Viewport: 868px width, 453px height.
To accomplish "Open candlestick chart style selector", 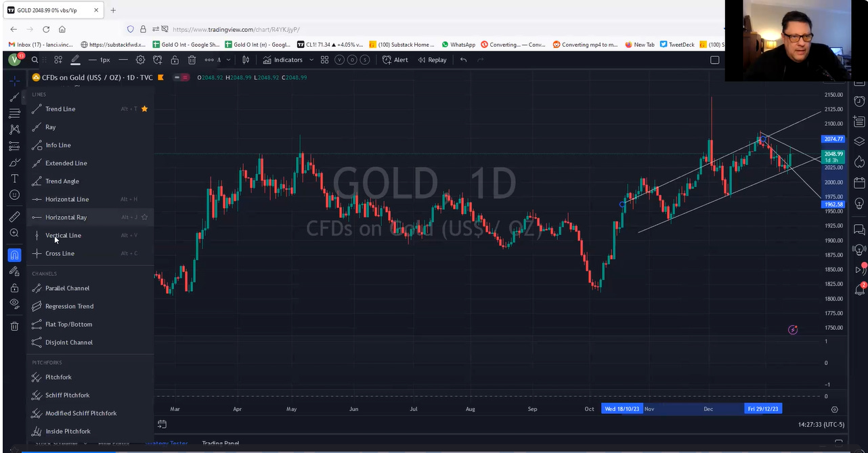I will tap(245, 60).
